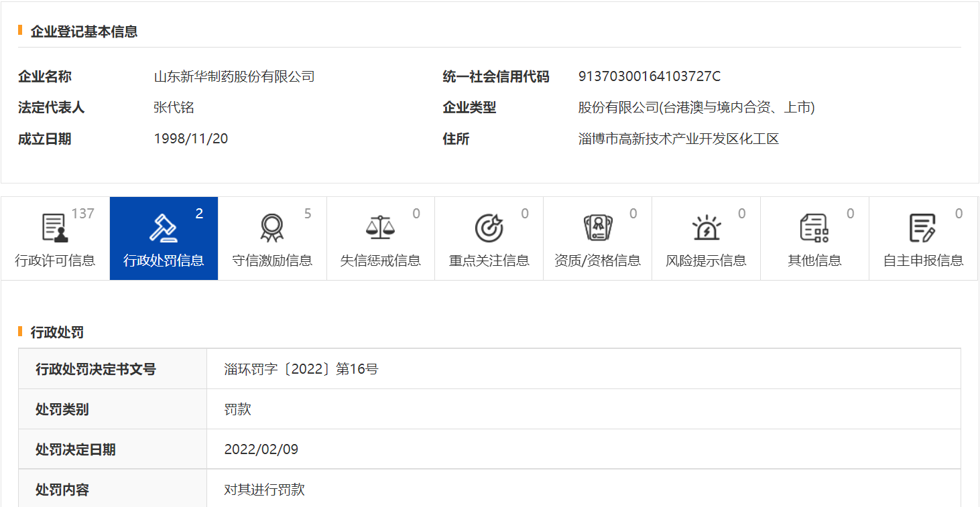Viewport: 980px width, 507px height.
Task: Click the 行政处罚决定书文号 row label
Action: (95, 369)
